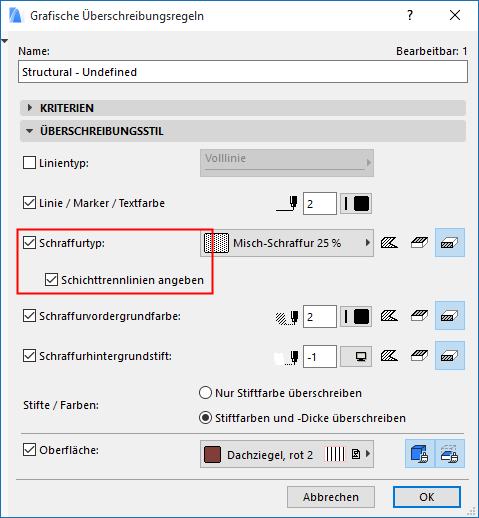Select drafting fill icon in Schraffurtyp row

(389, 243)
